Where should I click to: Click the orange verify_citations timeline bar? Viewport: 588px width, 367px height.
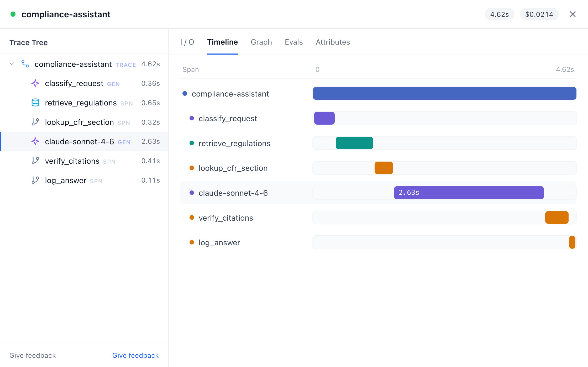tap(556, 217)
